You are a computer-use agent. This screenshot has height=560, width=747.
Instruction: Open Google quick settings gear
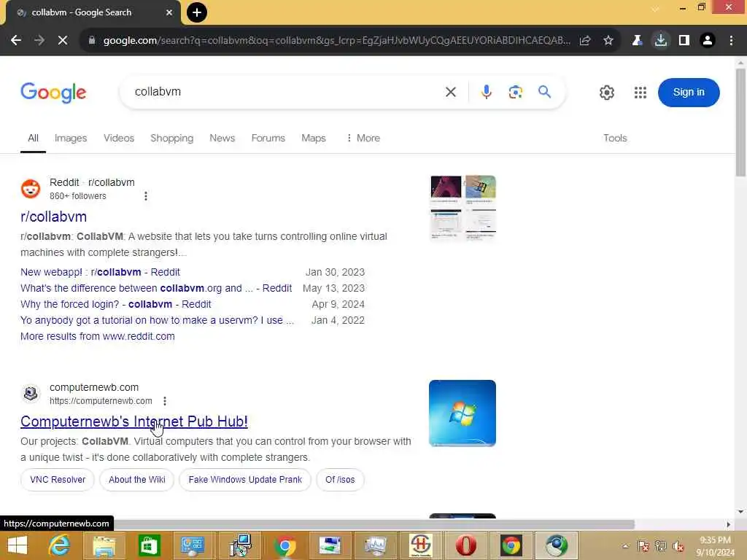coord(606,93)
